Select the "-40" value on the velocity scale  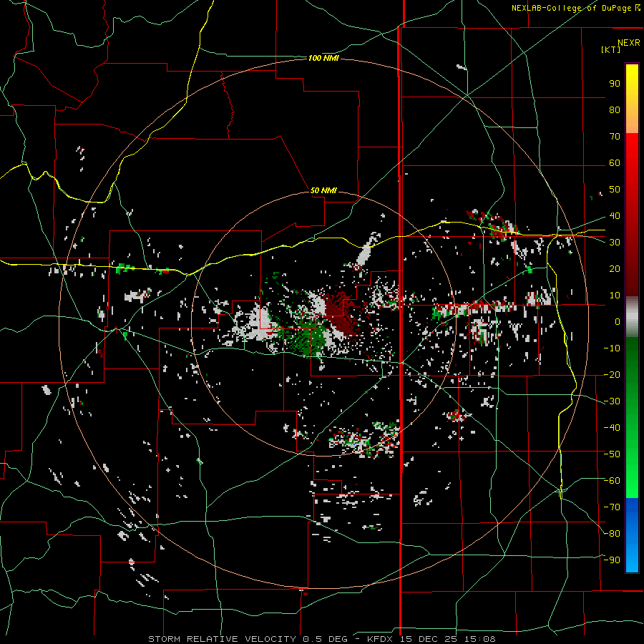612,428
